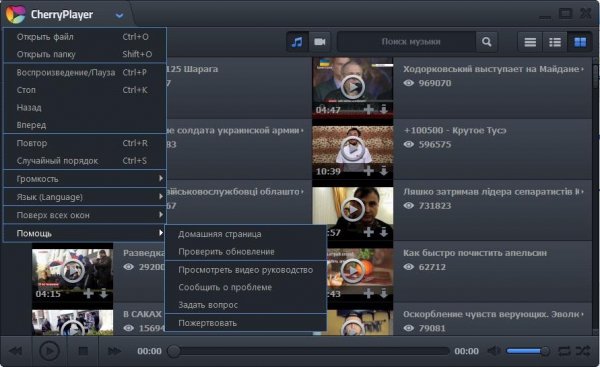
Task: Click Проверить обновление
Action: click(246, 252)
